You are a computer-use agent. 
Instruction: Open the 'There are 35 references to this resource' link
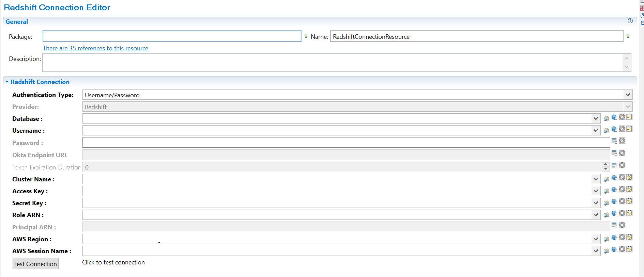click(96, 48)
